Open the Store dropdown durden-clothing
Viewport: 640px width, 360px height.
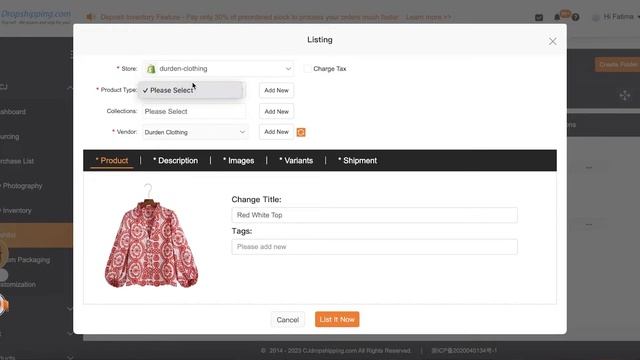(x=218, y=69)
